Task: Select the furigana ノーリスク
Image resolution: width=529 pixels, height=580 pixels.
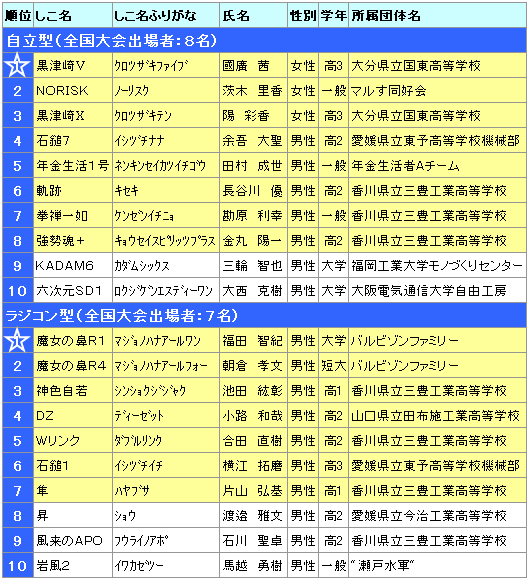Action: 132,91
